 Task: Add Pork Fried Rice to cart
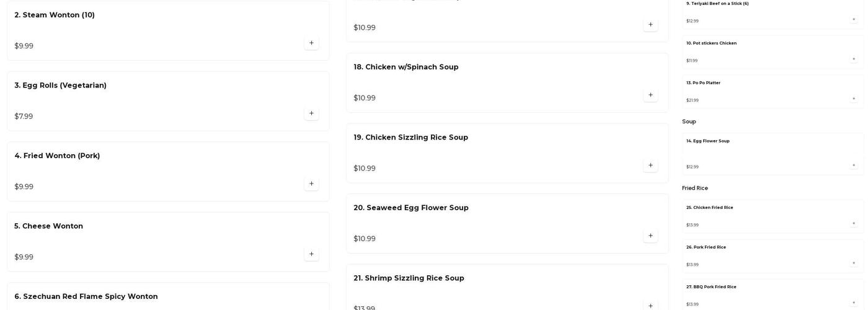854,263
